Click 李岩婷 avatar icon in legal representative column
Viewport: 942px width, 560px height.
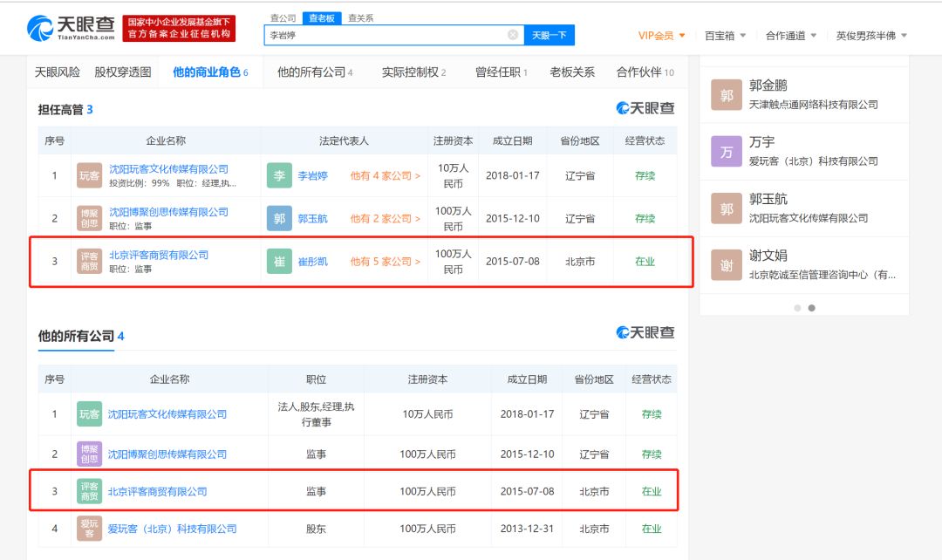[x=279, y=175]
